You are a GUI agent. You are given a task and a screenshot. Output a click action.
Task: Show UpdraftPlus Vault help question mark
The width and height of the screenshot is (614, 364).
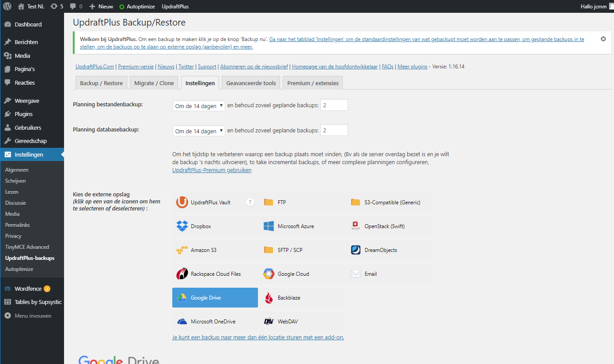pos(250,203)
